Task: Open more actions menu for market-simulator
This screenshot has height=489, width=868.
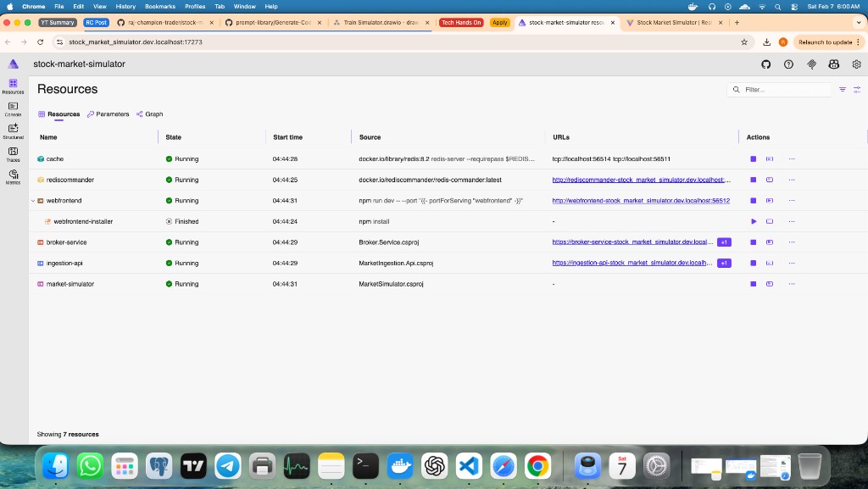Action: pos(791,284)
